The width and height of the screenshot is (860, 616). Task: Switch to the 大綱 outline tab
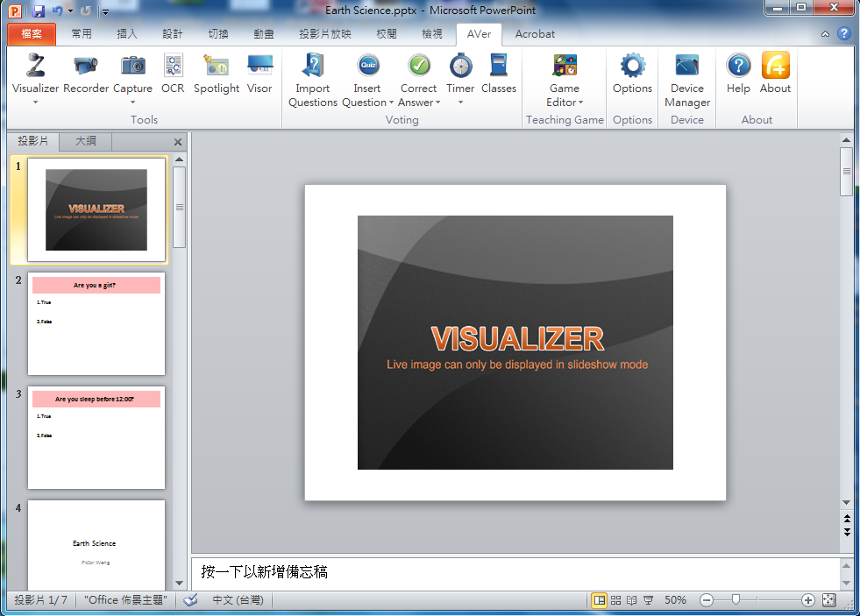pyautogui.click(x=86, y=141)
